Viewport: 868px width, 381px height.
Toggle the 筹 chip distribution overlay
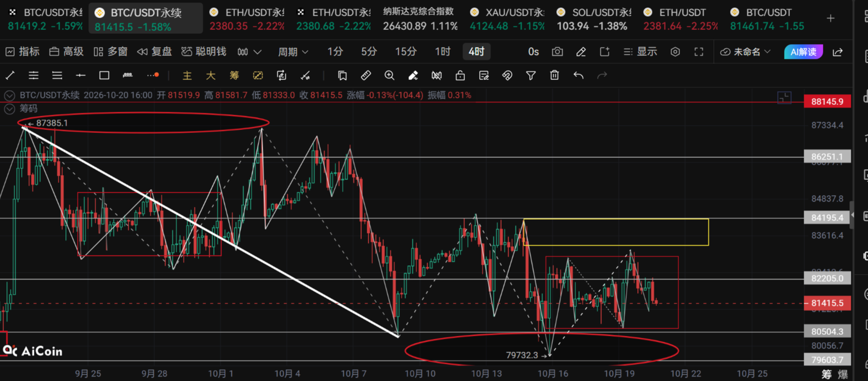[234, 76]
